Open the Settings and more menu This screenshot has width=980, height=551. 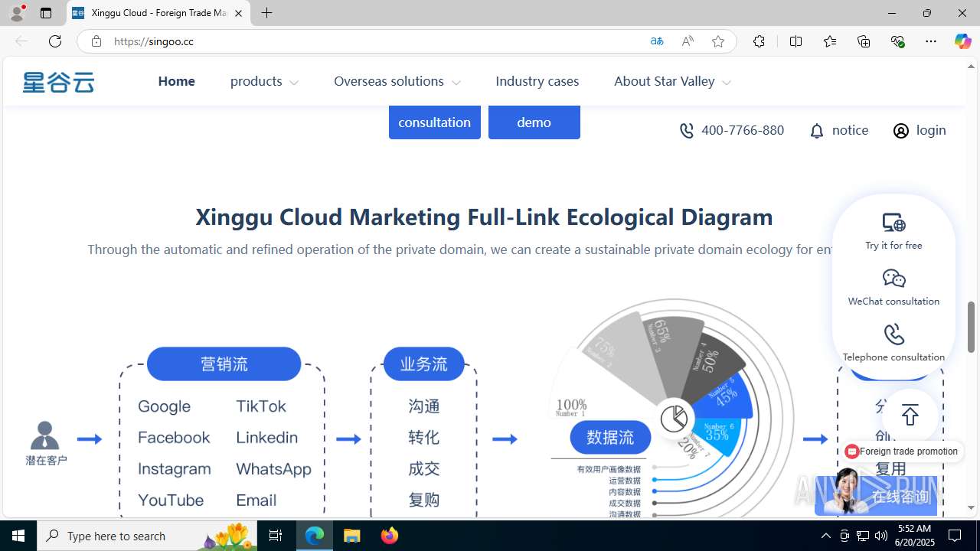click(x=931, y=41)
